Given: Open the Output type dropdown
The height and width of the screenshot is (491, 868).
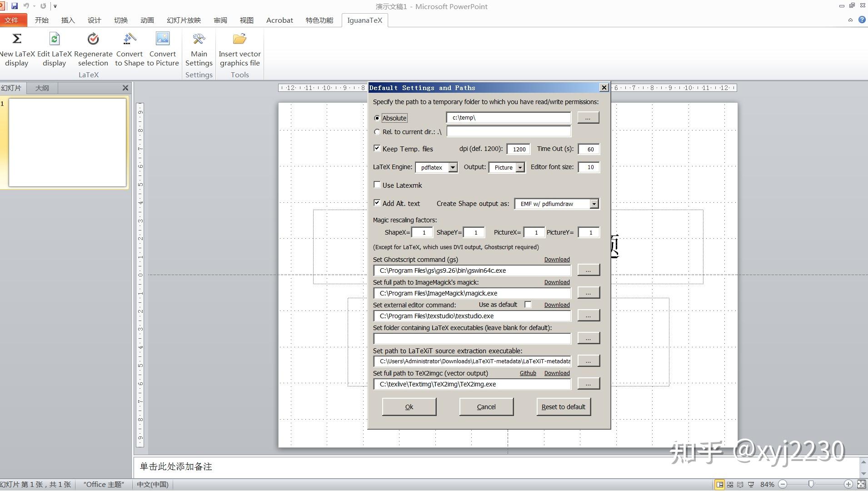Looking at the screenshot, I should coord(520,168).
